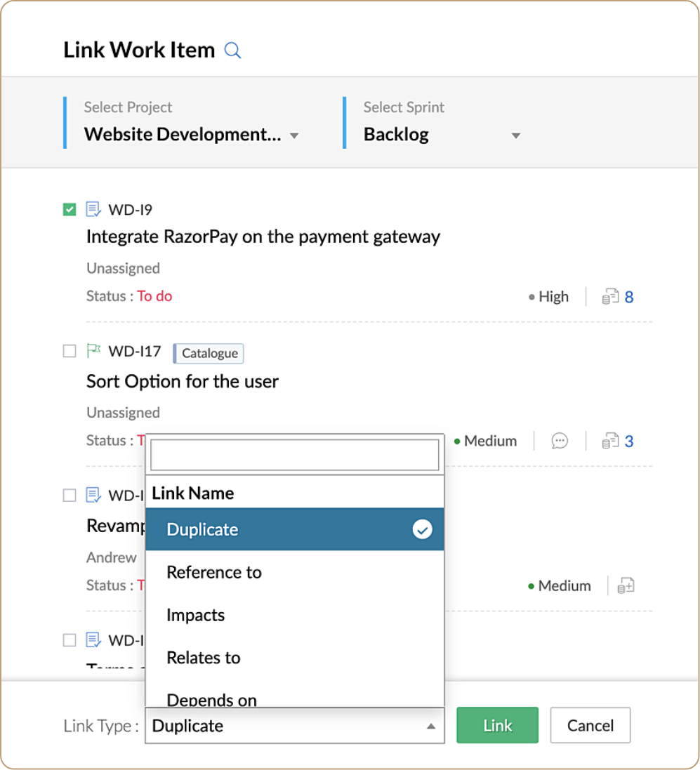Click the subitems icon showing count 8
The width and height of the screenshot is (700, 770).
[610, 297]
